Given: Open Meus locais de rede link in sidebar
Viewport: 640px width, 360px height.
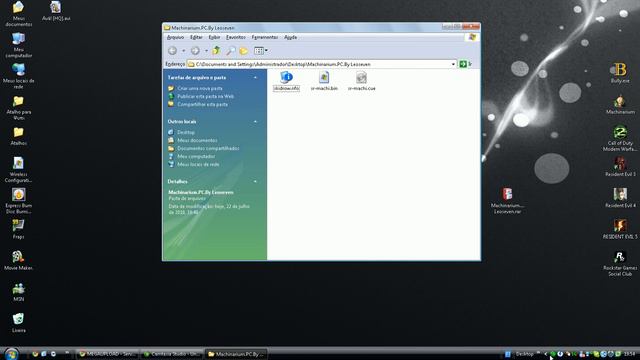Looking at the screenshot, I should 198,164.
